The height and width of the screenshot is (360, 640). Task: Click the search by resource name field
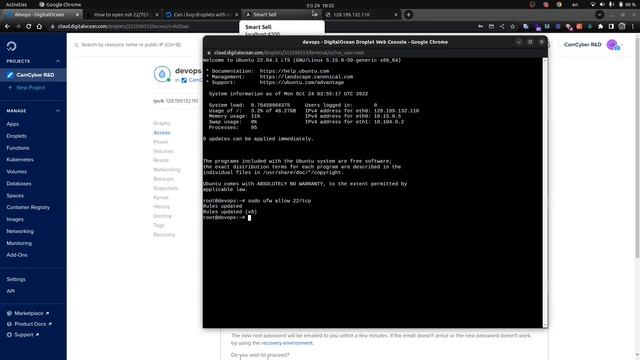tap(131, 44)
